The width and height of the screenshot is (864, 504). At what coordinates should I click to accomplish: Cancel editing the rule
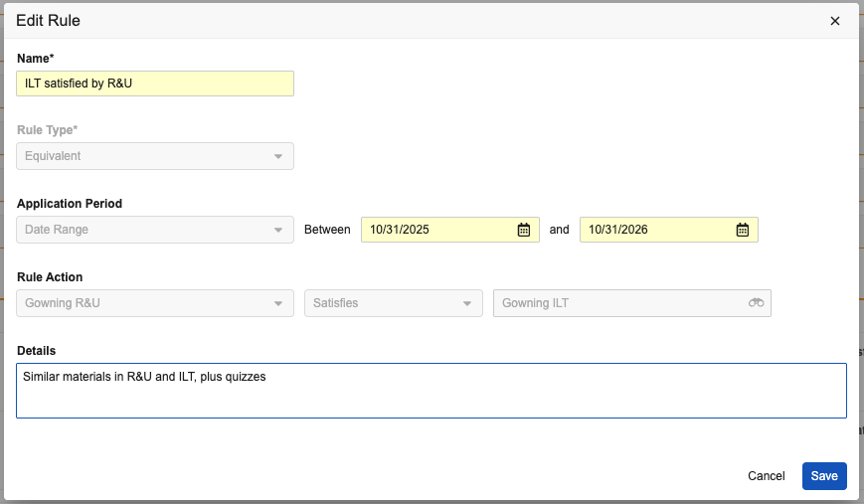click(x=766, y=476)
